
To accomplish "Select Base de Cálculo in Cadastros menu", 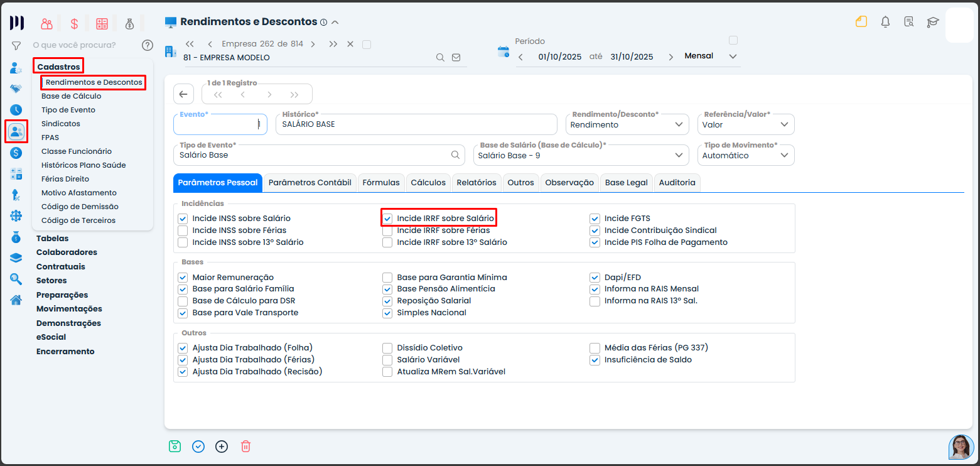I will 71,96.
